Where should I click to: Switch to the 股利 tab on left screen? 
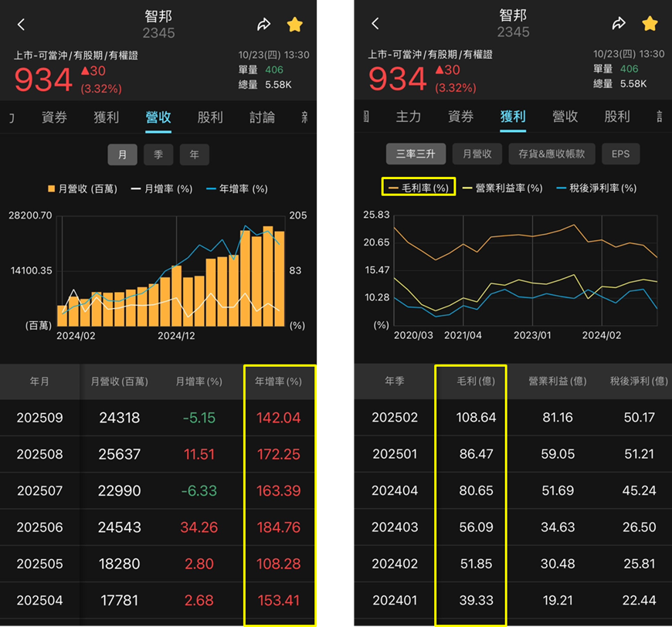tap(210, 117)
